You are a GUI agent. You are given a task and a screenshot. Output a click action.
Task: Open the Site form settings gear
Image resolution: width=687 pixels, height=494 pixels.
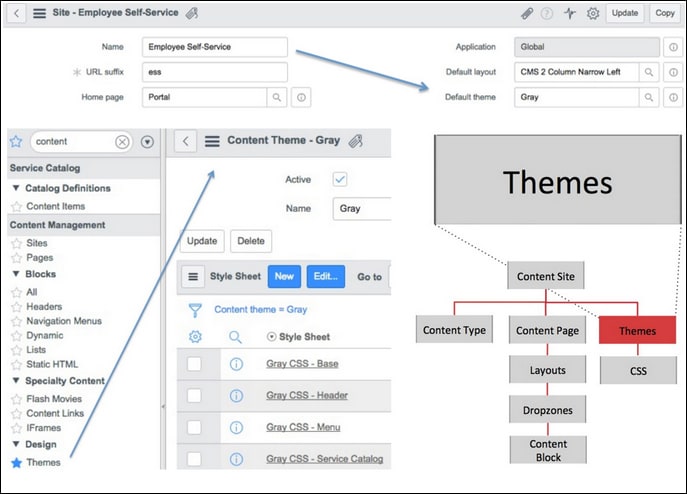[593, 14]
